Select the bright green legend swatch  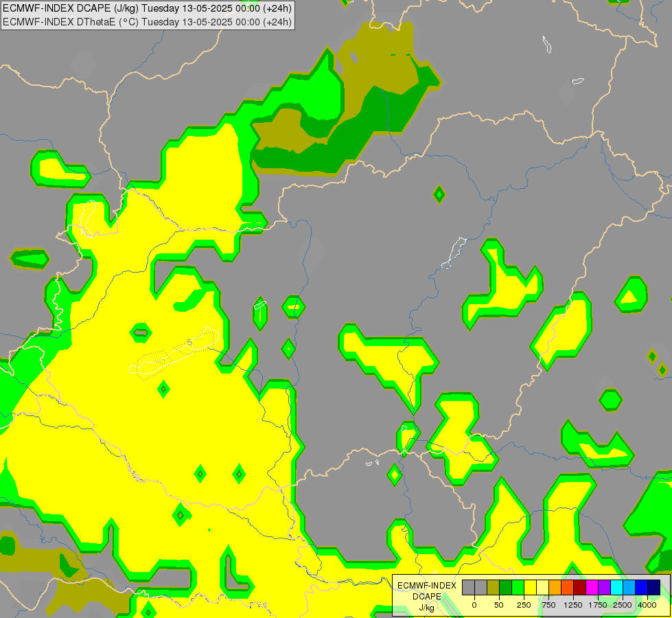(518, 587)
